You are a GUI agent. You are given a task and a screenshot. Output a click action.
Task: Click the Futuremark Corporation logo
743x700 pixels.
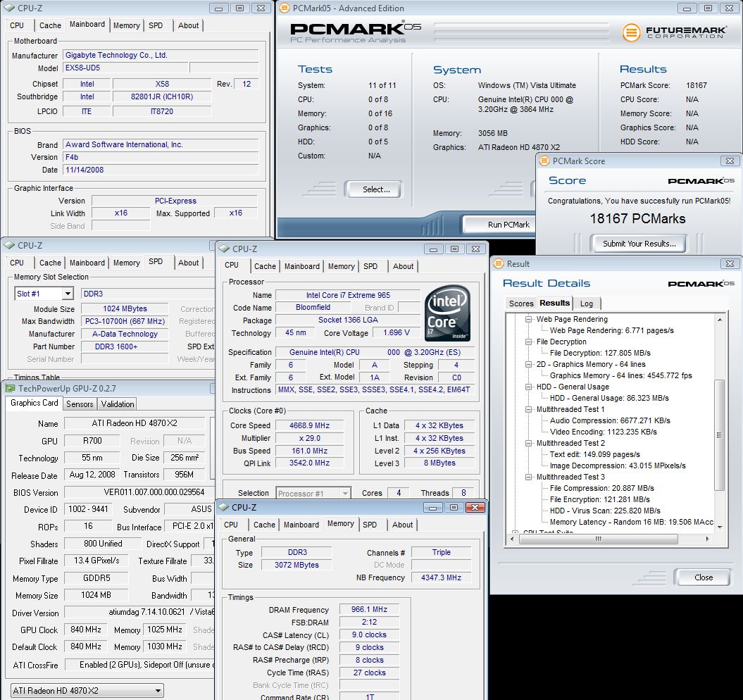click(x=674, y=32)
